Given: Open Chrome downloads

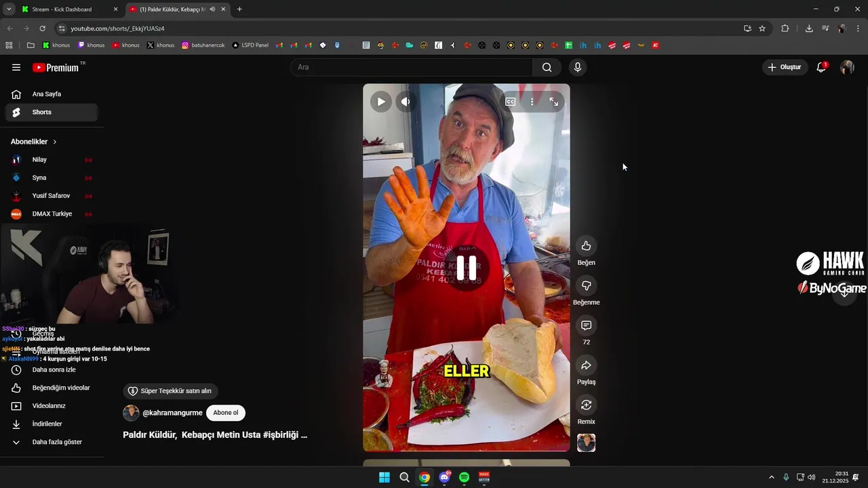Looking at the screenshot, I should click(809, 28).
